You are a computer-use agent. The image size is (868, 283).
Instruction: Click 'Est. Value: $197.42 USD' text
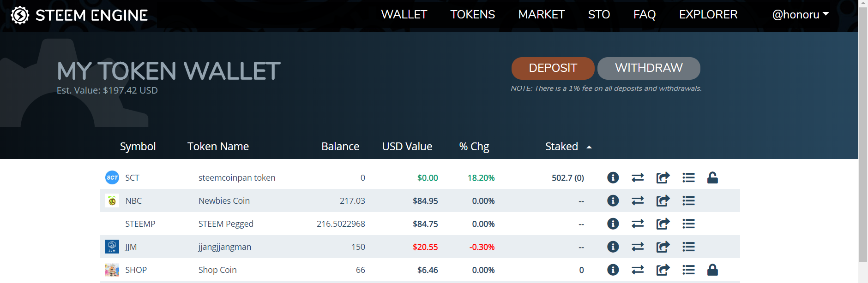coord(107,90)
